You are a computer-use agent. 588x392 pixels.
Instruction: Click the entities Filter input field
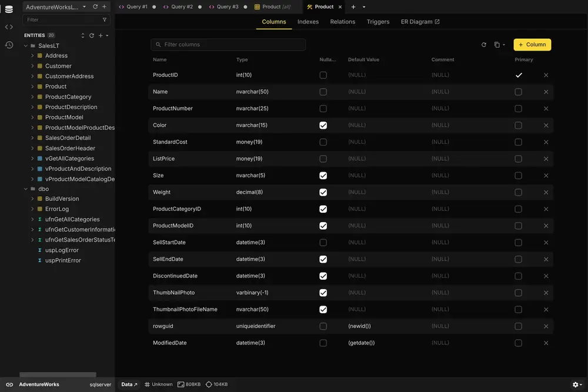click(66, 20)
